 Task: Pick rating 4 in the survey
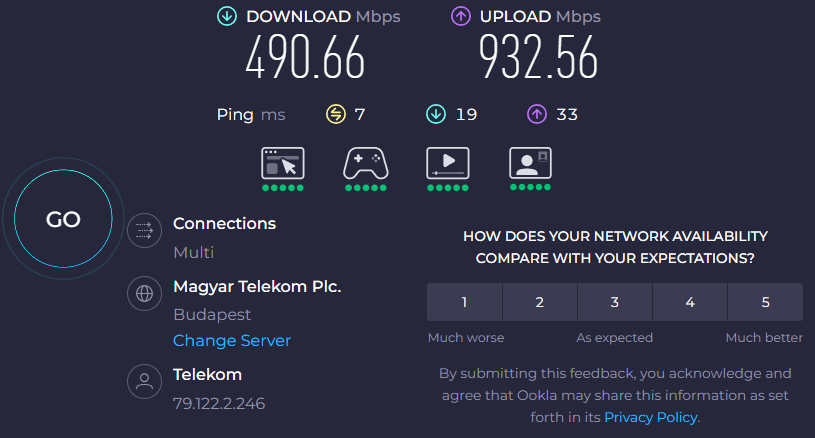click(690, 302)
